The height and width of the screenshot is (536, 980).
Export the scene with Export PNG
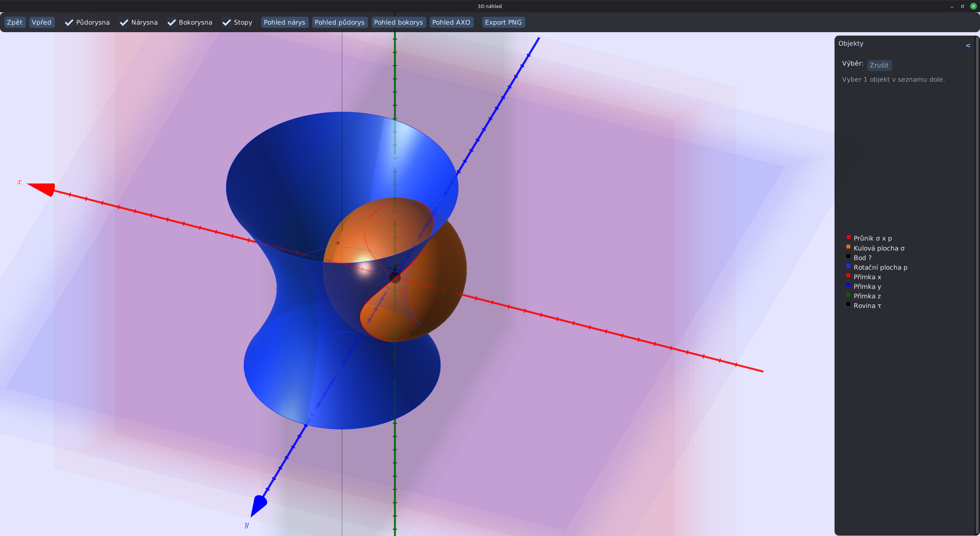pos(503,22)
